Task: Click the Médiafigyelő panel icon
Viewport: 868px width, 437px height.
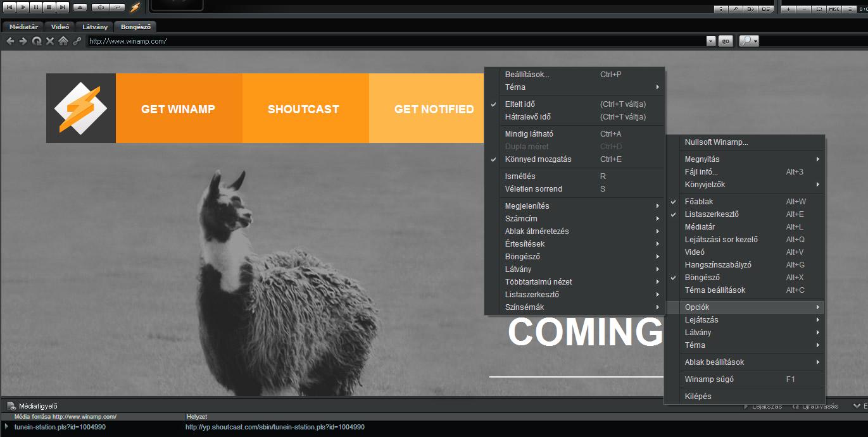Action: 11,406
